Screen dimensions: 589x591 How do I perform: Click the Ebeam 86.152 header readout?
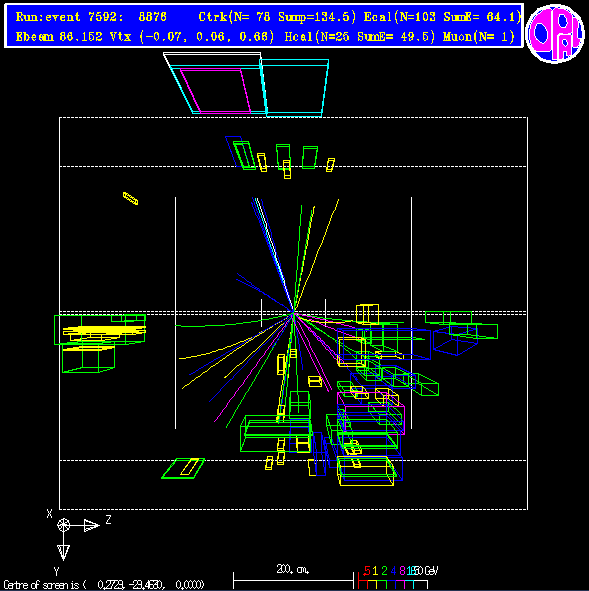tap(59, 37)
